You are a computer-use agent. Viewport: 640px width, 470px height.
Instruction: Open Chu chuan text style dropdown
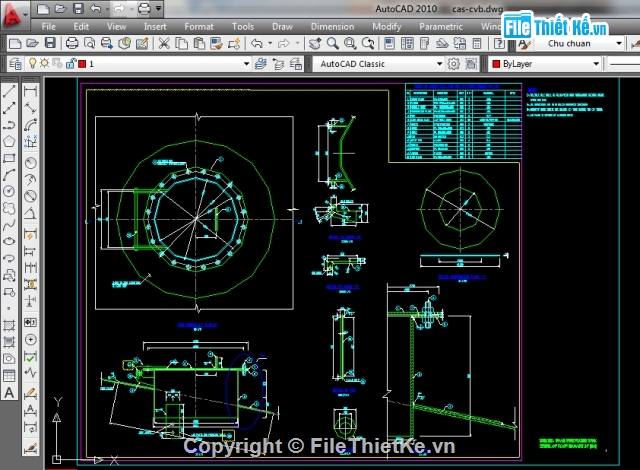619,43
